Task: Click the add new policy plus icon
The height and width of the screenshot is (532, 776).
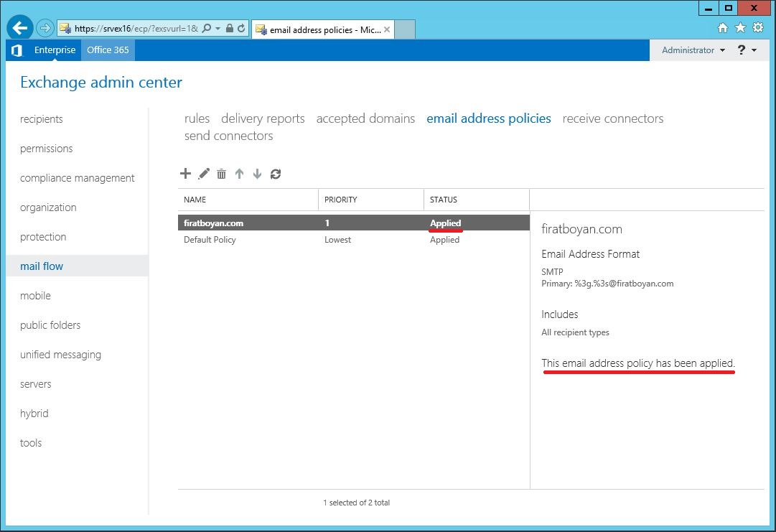Action: pos(186,174)
